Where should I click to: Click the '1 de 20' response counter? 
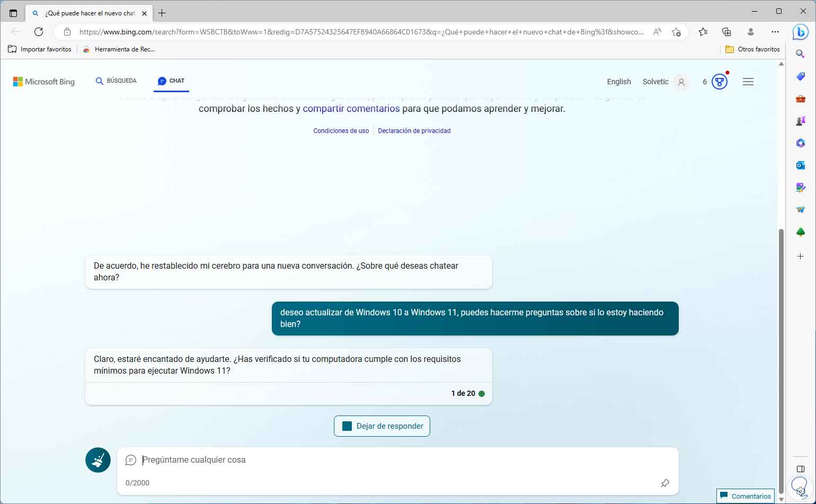point(463,393)
